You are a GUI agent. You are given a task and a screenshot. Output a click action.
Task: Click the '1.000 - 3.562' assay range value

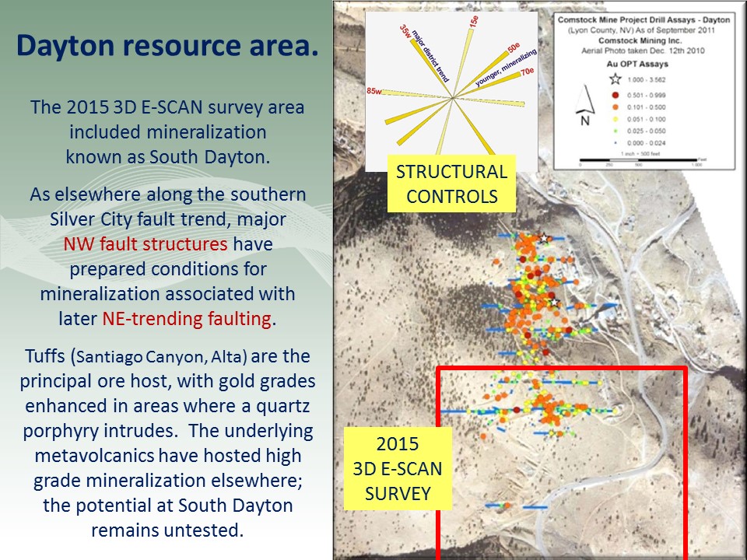647,79
